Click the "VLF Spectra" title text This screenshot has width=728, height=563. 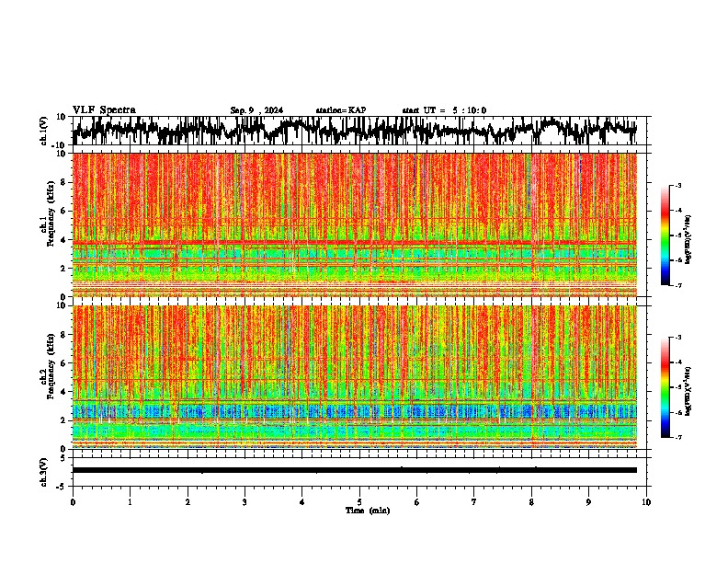click(104, 110)
